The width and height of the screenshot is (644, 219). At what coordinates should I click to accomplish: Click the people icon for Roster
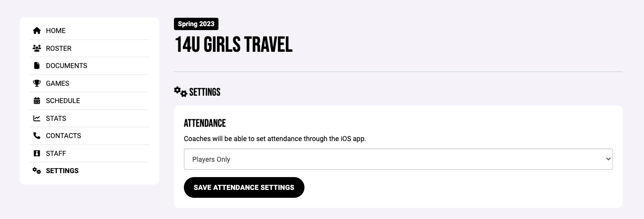tap(37, 48)
